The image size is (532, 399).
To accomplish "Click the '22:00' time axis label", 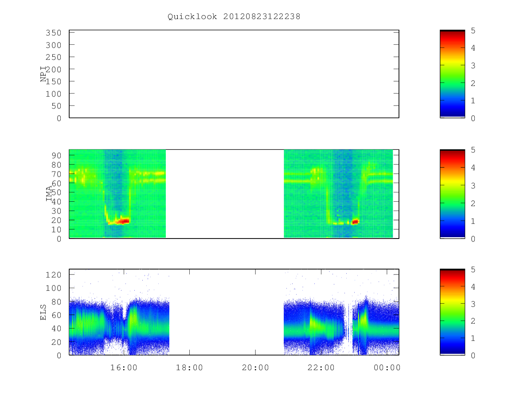I will point(321,368).
